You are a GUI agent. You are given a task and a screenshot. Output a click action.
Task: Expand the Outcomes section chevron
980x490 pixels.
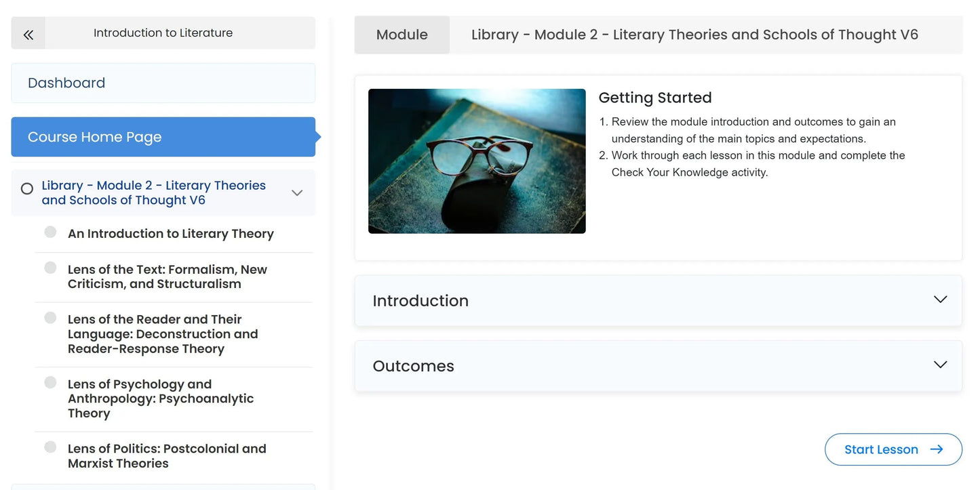[940, 365]
